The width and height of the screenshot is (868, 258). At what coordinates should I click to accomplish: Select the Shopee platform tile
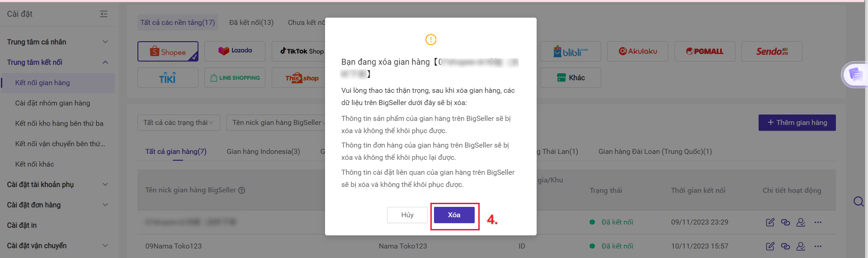tap(168, 52)
